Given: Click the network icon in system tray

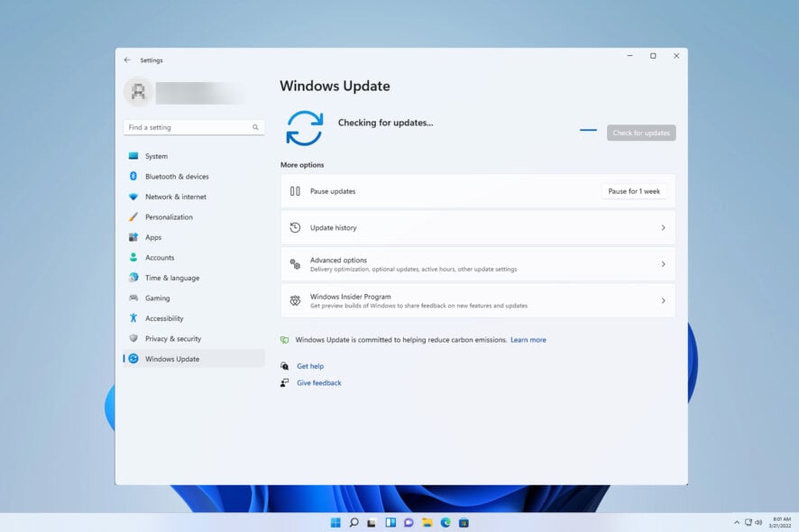Looking at the screenshot, I should [x=748, y=522].
